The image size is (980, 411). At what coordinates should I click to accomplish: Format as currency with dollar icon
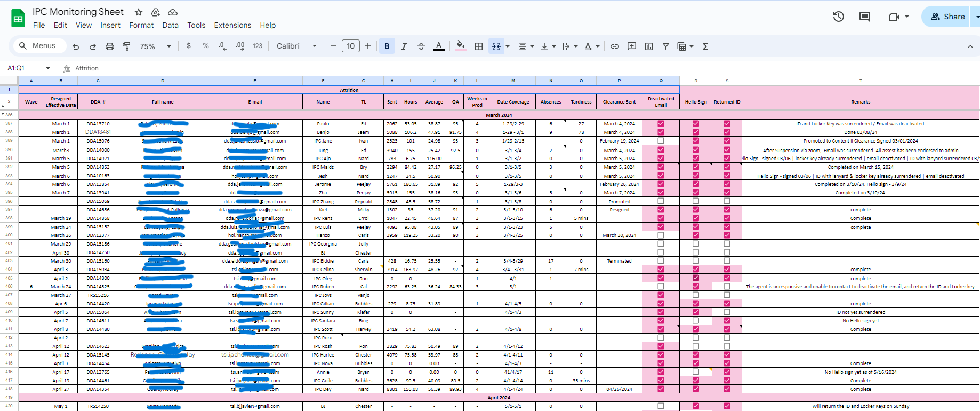pyautogui.click(x=189, y=46)
